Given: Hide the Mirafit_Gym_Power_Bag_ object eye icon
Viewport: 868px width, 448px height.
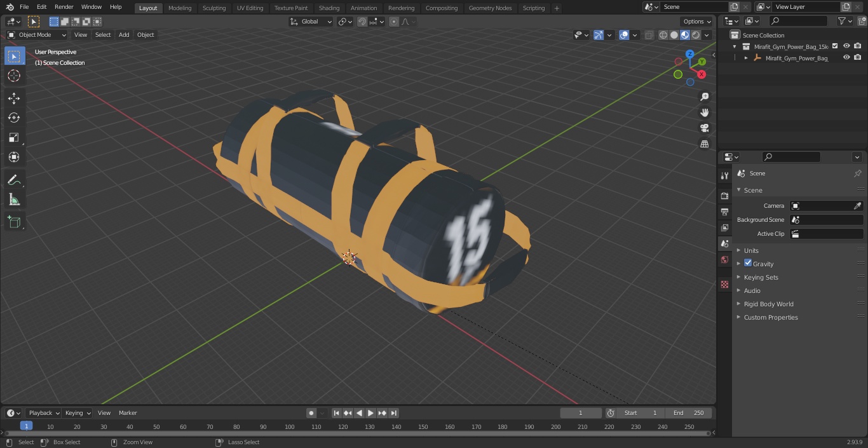Looking at the screenshot, I should pos(846,57).
